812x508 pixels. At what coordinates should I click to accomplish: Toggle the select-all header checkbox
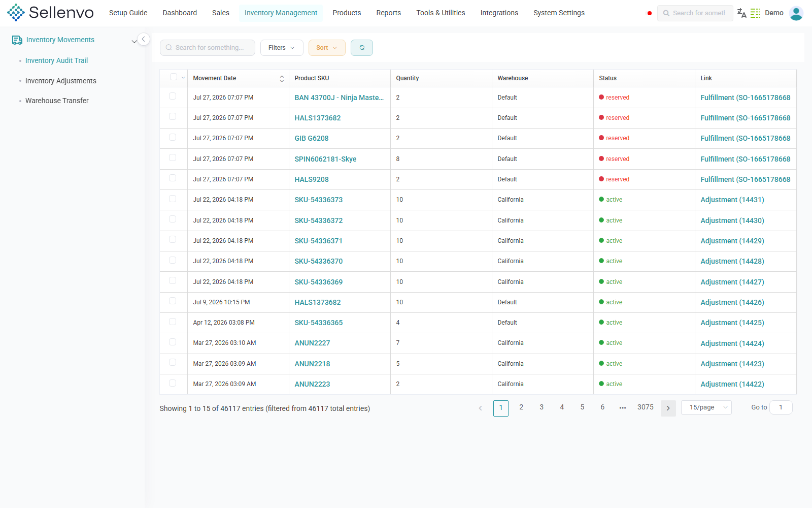click(x=173, y=77)
